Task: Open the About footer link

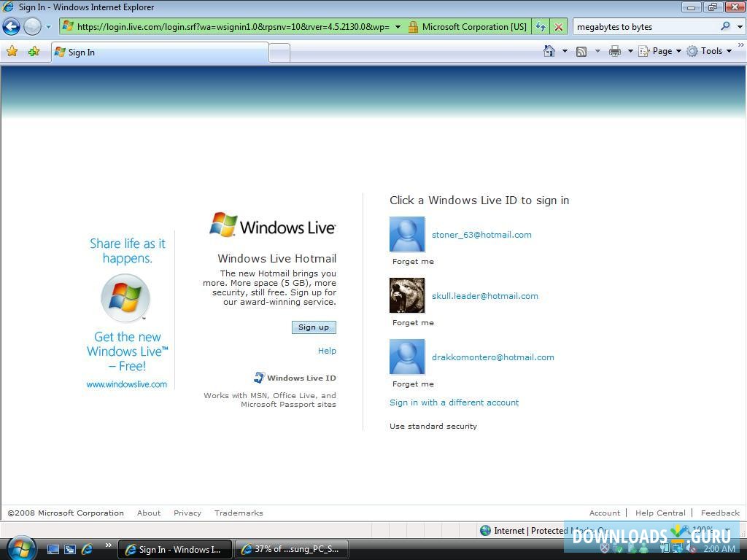Action: pyautogui.click(x=149, y=513)
